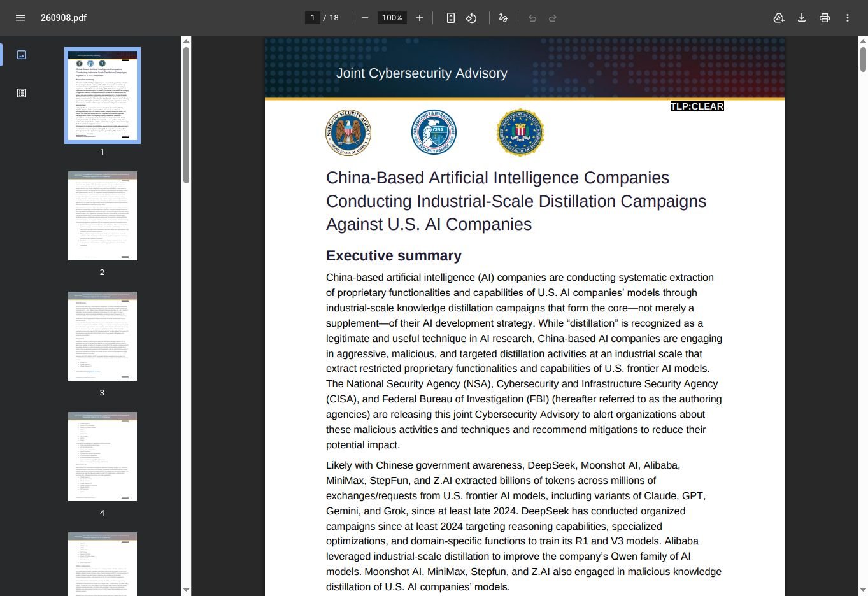Switch to the document outline view

point(22,93)
